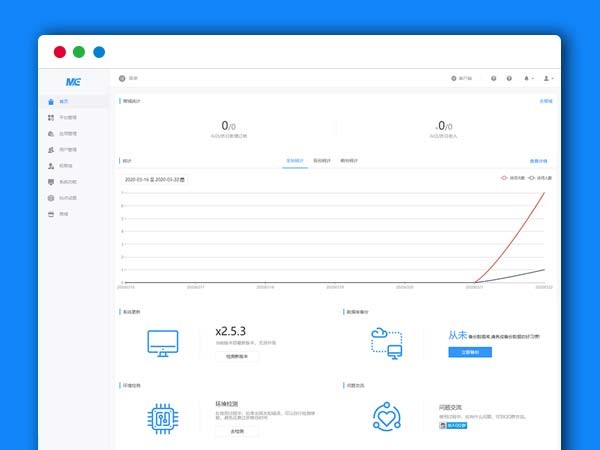Click the check new version button under x2.5.3

(x=237, y=356)
